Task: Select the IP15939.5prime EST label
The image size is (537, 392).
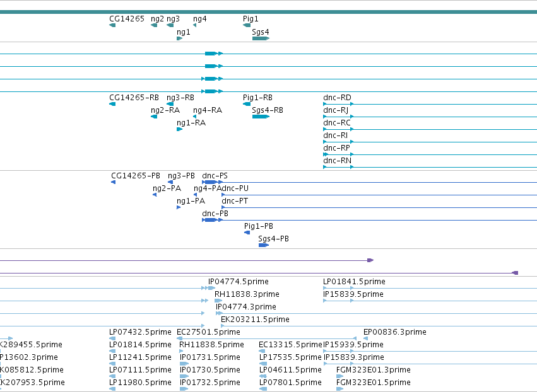Action: [x=353, y=345]
